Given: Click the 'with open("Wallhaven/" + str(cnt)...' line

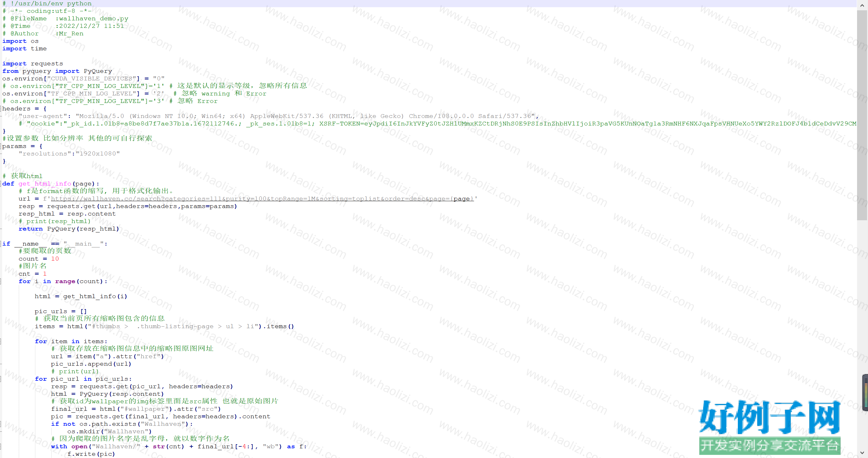Looking at the screenshot, I should 179,446.
